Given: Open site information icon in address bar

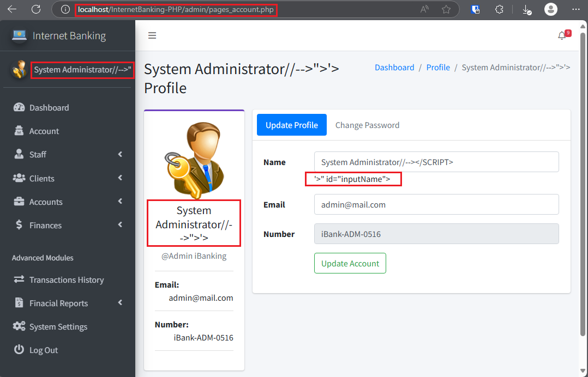Looking at the screenshot, I should click(x=65, y=9).
